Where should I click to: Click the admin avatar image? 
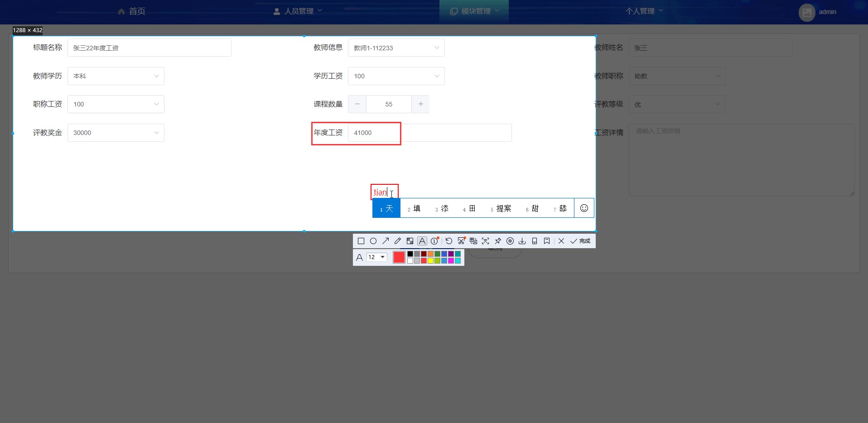point(807,12)
